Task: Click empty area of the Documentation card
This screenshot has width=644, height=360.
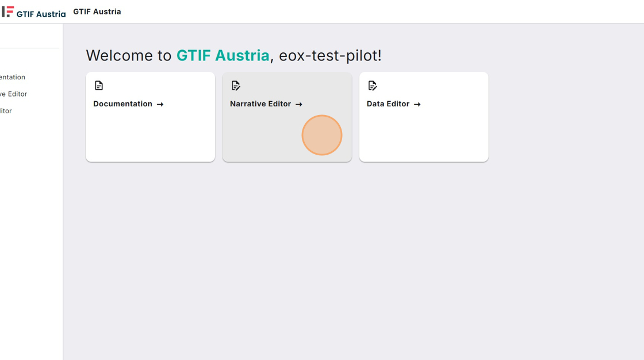Action: pyautogui.click(x=150, y=138)
